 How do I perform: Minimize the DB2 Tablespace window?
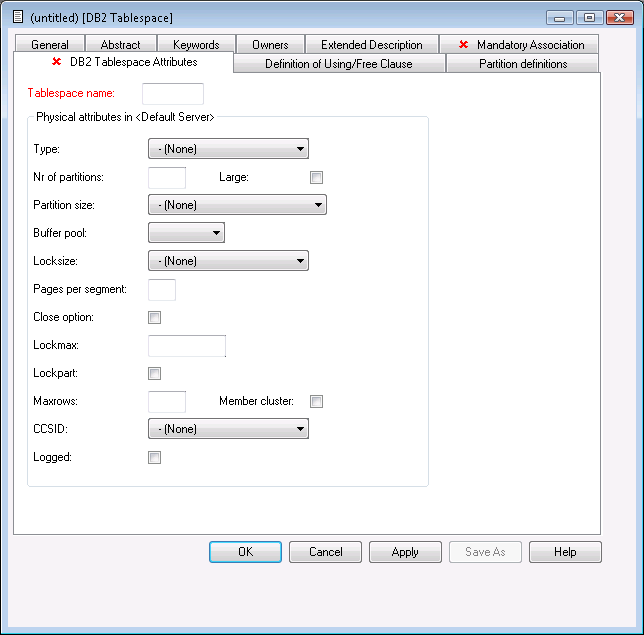560,18
